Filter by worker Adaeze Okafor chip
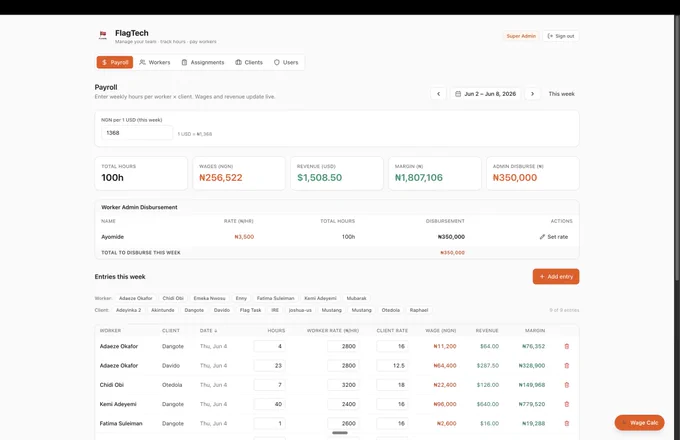The width and height of the screenshot is (680, 440). click(136, 298)
